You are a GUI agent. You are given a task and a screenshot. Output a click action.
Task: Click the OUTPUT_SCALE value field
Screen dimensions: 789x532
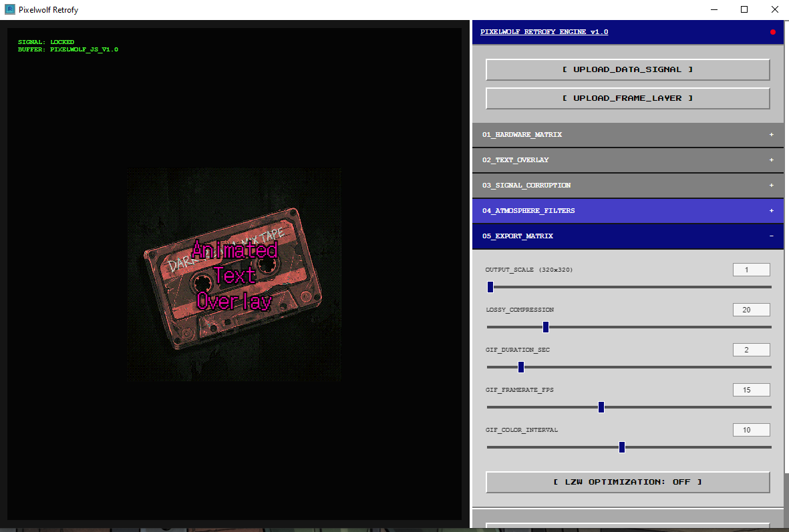click(752, 270)
